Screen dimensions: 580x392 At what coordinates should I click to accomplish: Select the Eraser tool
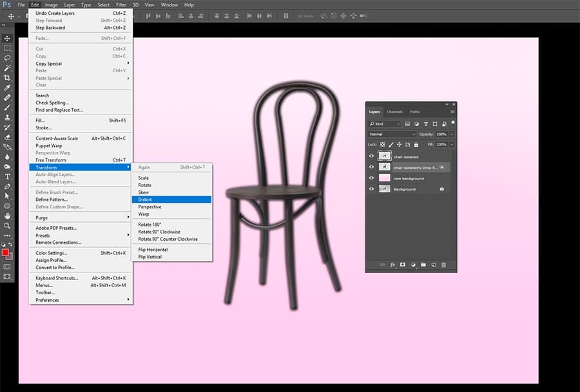coord(7,137)
